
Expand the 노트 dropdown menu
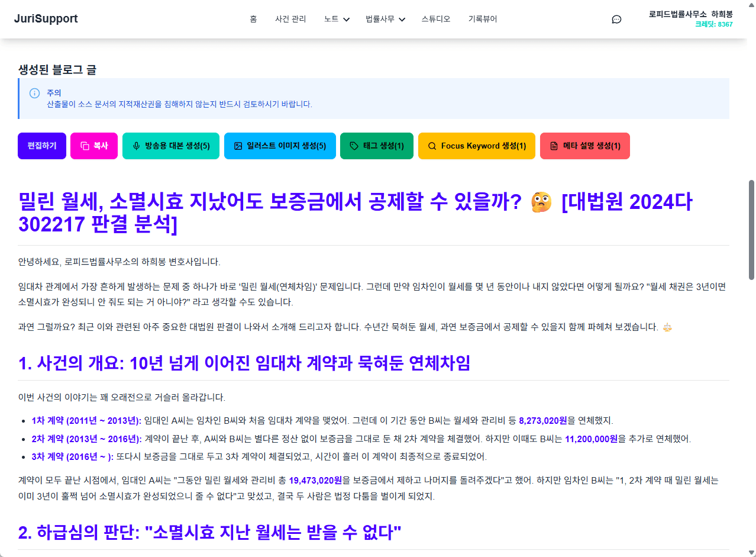pos(336,19)
